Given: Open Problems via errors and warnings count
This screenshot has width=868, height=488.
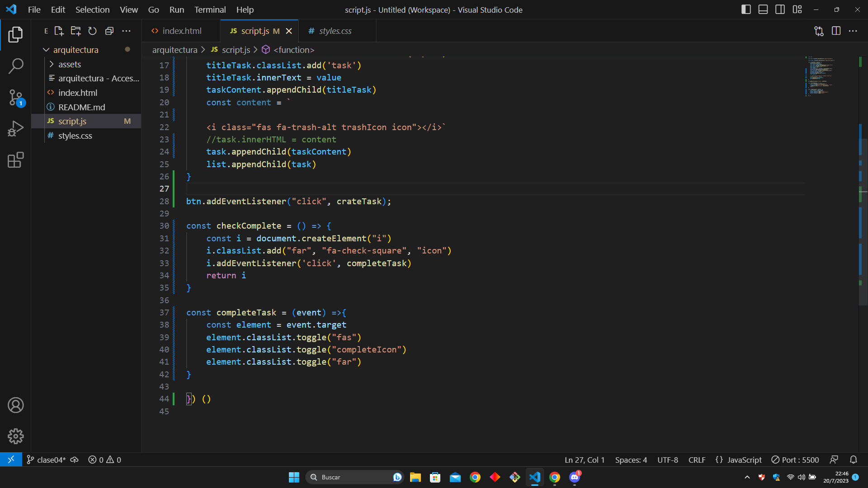Looking at the screenshot, I should pos(104,460).
